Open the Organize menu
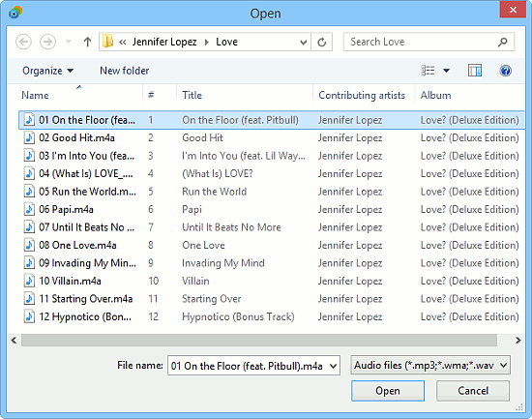 click(x=47, y=71)
